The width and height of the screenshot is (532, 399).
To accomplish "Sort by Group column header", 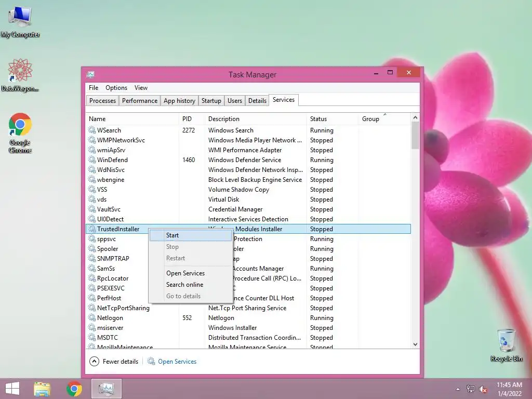I will point(385,119).
